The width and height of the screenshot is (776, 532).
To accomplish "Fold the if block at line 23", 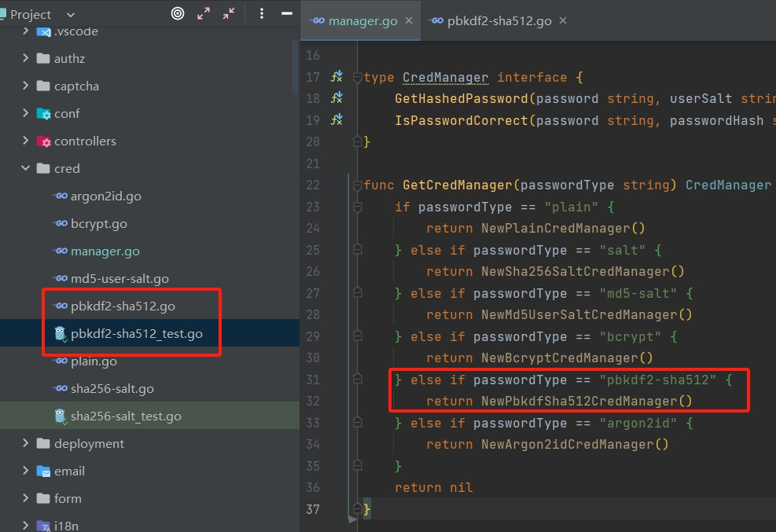I will 357,207.
